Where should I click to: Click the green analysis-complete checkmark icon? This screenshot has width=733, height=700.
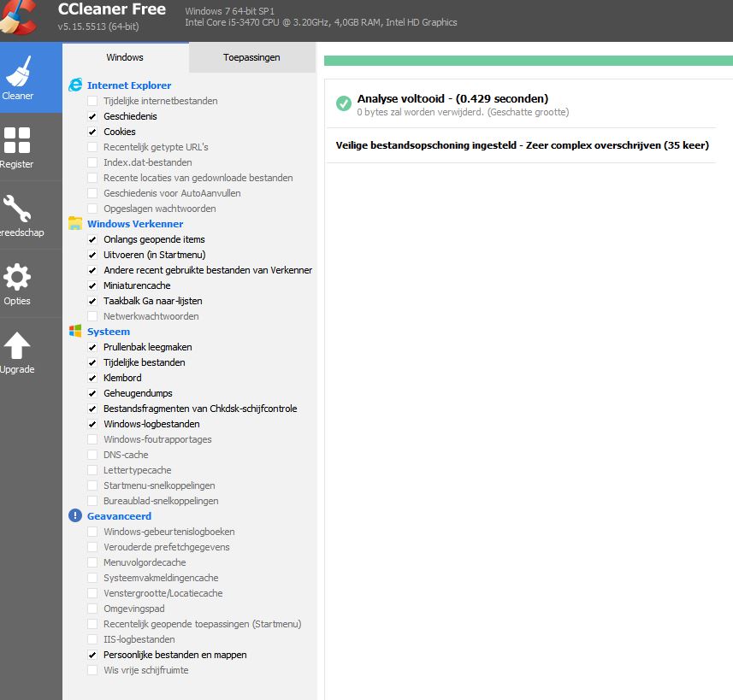click(344, 103)
